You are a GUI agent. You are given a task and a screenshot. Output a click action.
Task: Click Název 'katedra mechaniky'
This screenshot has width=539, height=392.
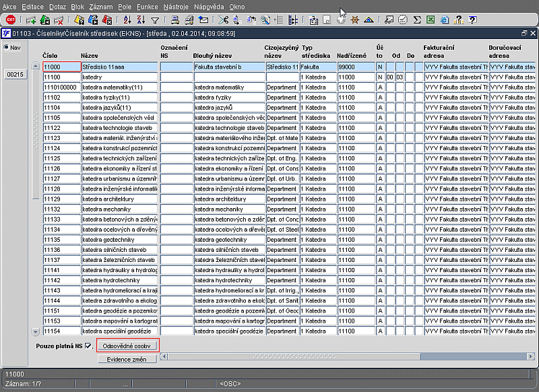point(119,209)
